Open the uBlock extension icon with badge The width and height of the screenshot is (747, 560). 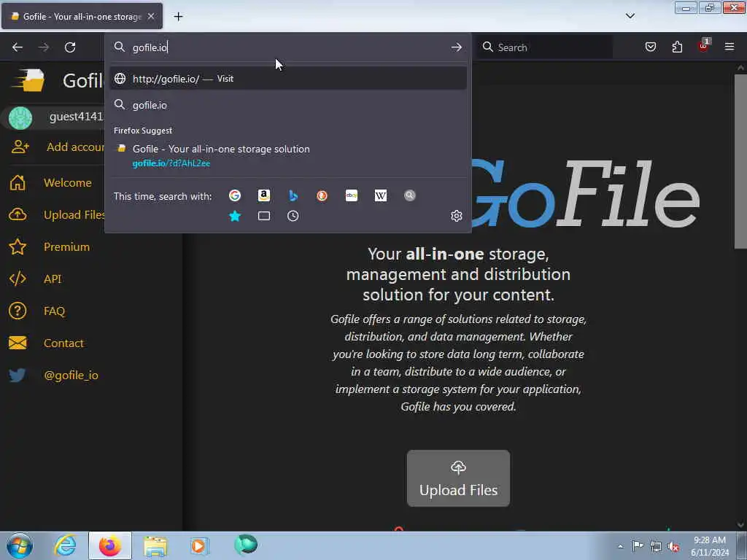pos(703,46)
